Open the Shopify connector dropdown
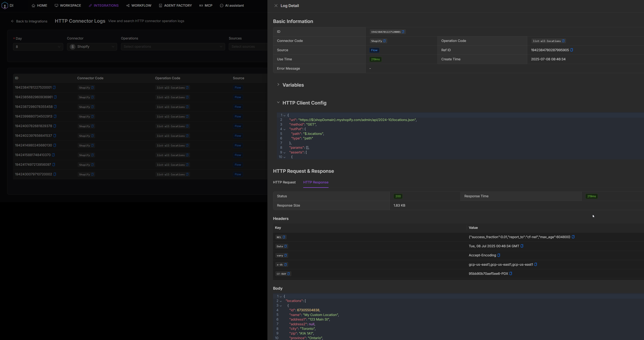 (x=92, y=47)
